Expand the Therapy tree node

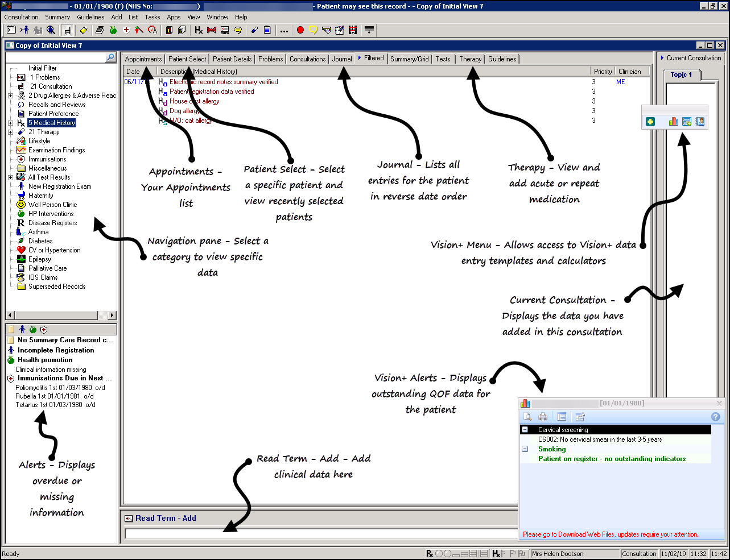click(10, 132)
